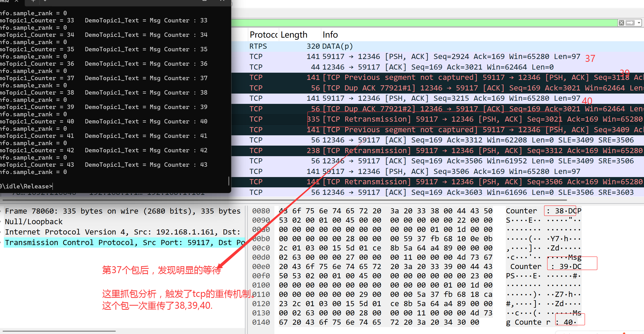
Task: Open a new terminal tab with plus icon
Action: point(33,1)
